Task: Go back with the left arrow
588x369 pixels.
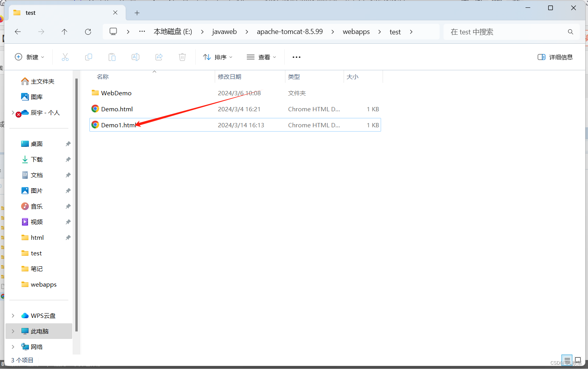Action: pyautogui.click(x=18, y=32)
